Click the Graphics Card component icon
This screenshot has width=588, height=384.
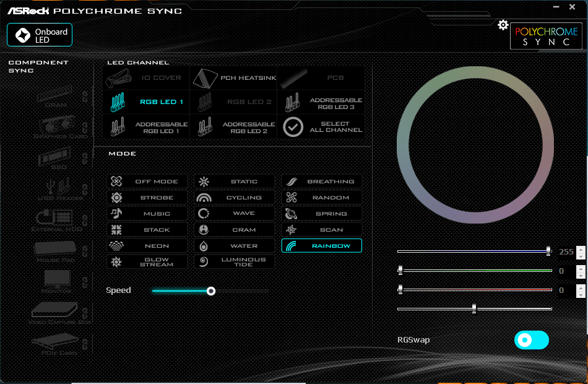click(57, 124)
